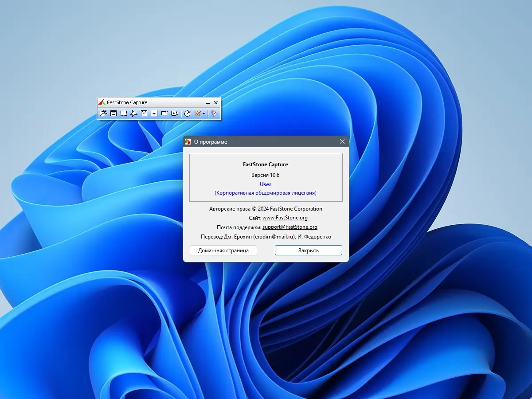Click the Версия 10.6 text
The height and width of the screenshot is (399, 532).
[x=266, y=175]
